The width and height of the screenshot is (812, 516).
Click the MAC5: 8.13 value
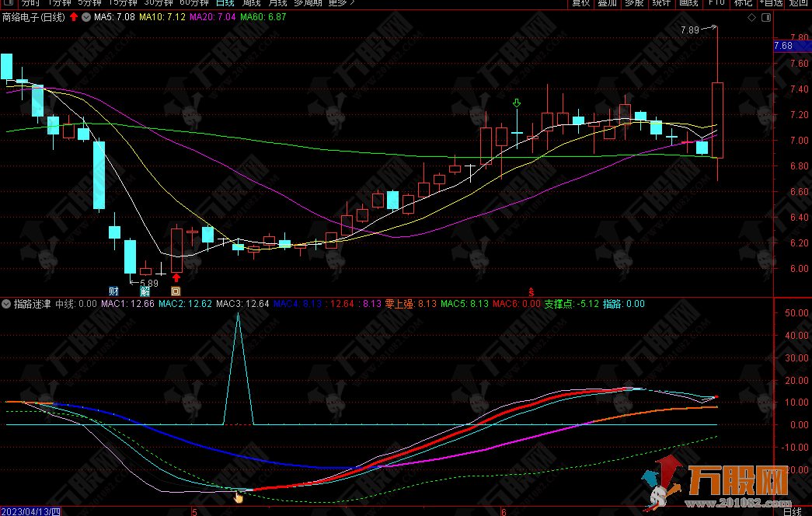(x=465, y=304)
